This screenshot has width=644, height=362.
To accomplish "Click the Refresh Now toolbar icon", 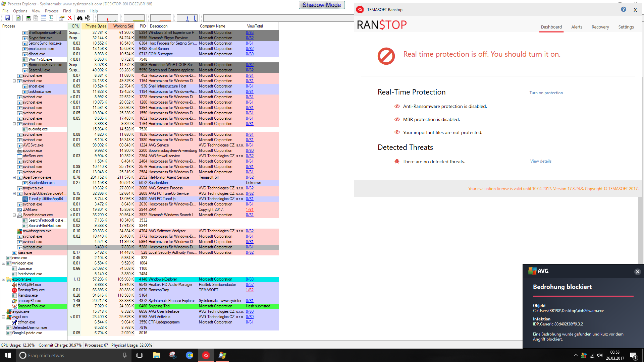I will (x=18, y=18).
